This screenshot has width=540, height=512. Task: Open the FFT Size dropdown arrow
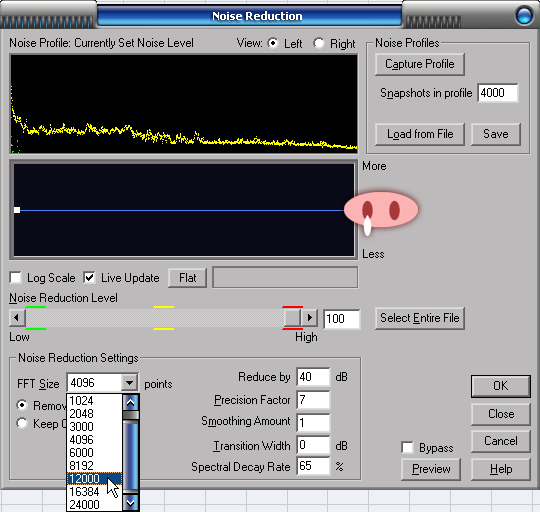[129, 383]
